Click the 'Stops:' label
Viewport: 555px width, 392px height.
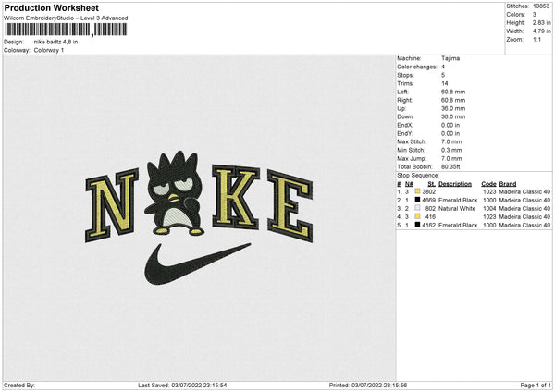pyautogui.click(x=405, y=75)
